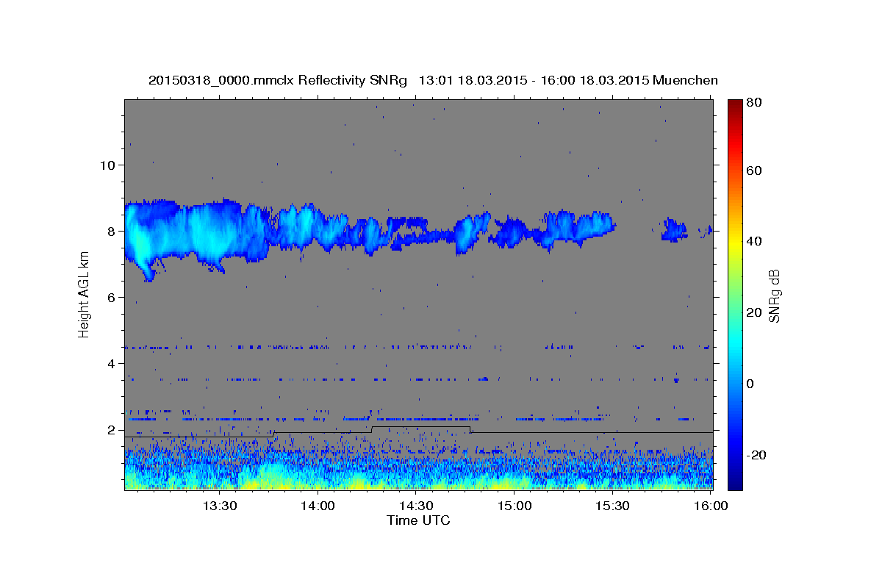
Task: Click the height tick label 4
Action: click(x=111, y=363)
